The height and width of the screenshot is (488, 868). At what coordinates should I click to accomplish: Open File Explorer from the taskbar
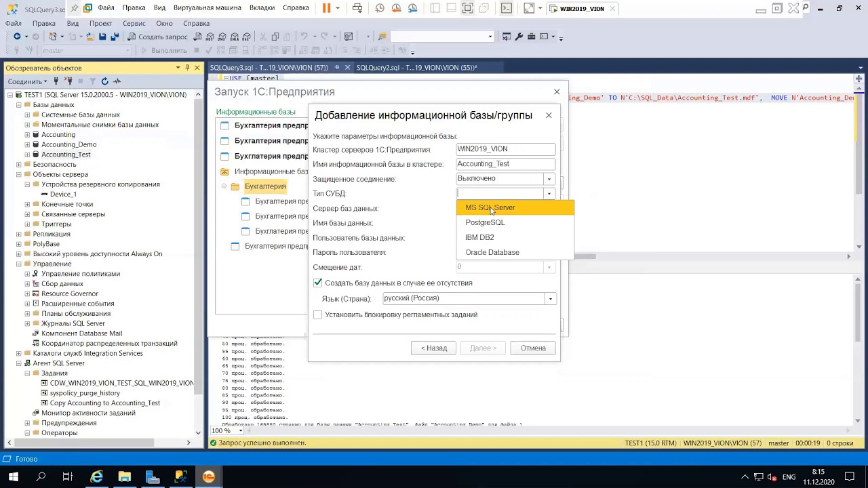pyautogui.click(x=125, y=477)
